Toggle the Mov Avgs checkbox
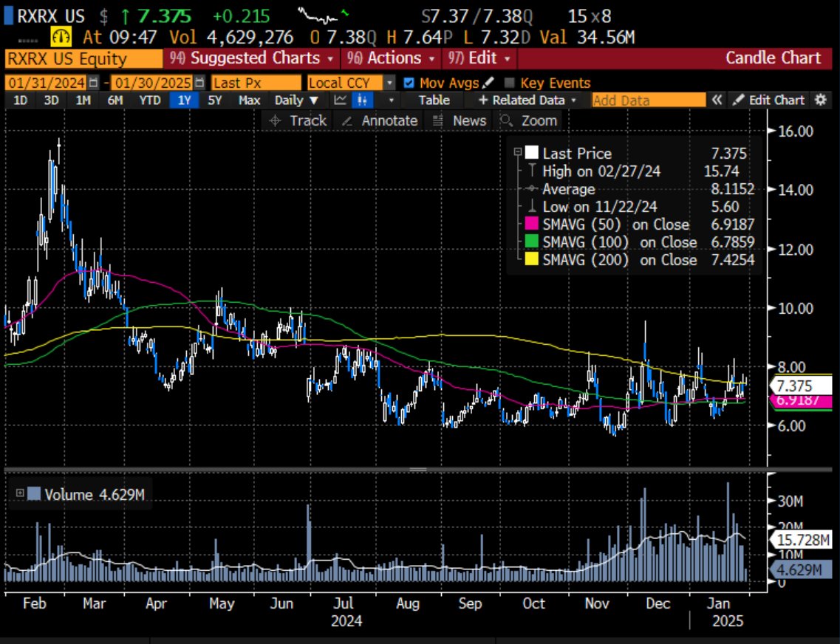 [409, 83]
